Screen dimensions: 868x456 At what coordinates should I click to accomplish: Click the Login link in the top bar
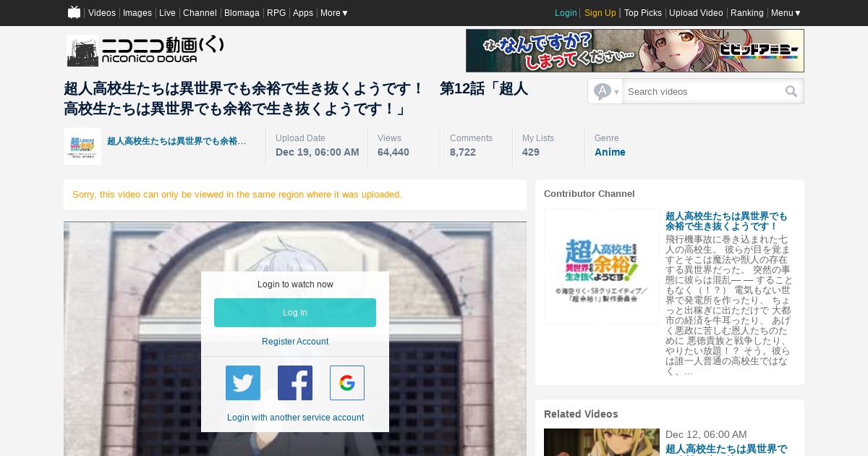[x=566, y=13]
